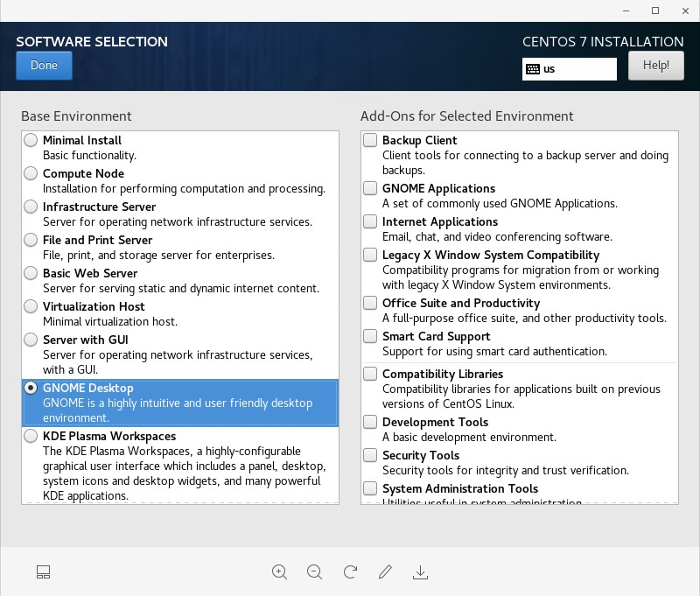Check the Development Tools checkbox
Screen dimensions: 700x596
tap(370, 422)
